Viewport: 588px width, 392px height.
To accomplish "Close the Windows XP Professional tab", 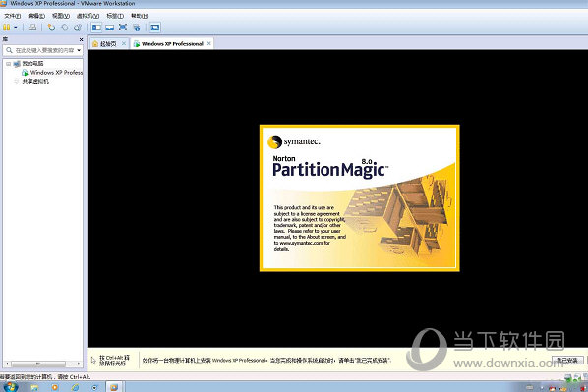I will point(208,43).
